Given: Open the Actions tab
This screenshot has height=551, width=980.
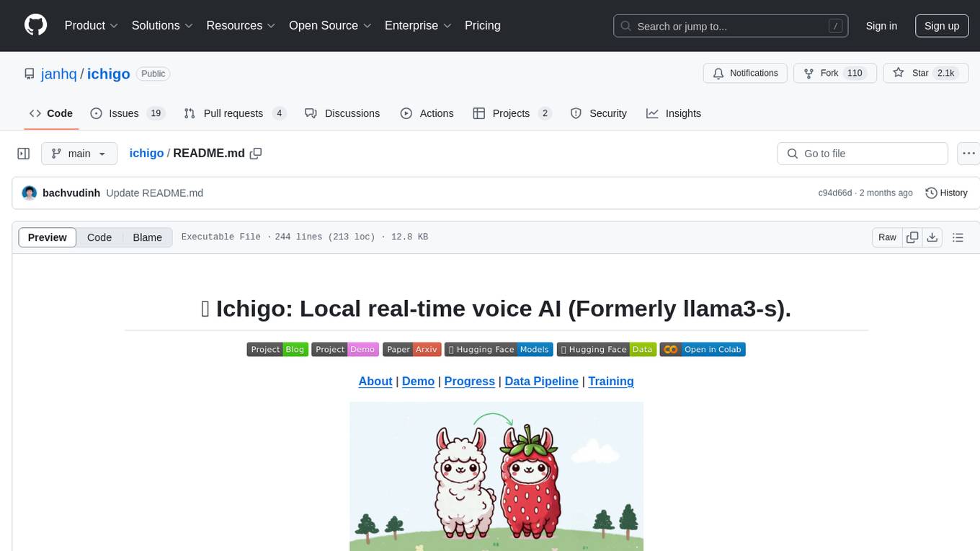Looking at the screenshot, I should click(x=427, y=113).
